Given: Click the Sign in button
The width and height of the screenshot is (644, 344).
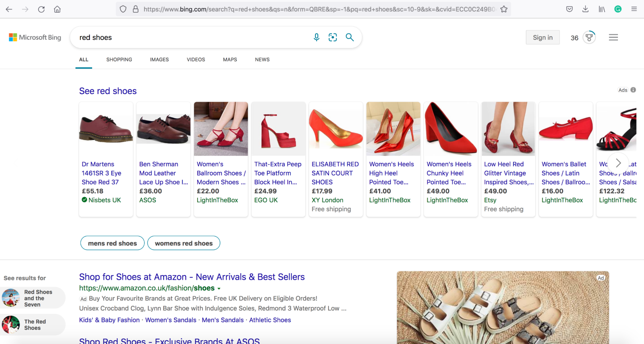Looking at the screenshot, I should 543,37.
